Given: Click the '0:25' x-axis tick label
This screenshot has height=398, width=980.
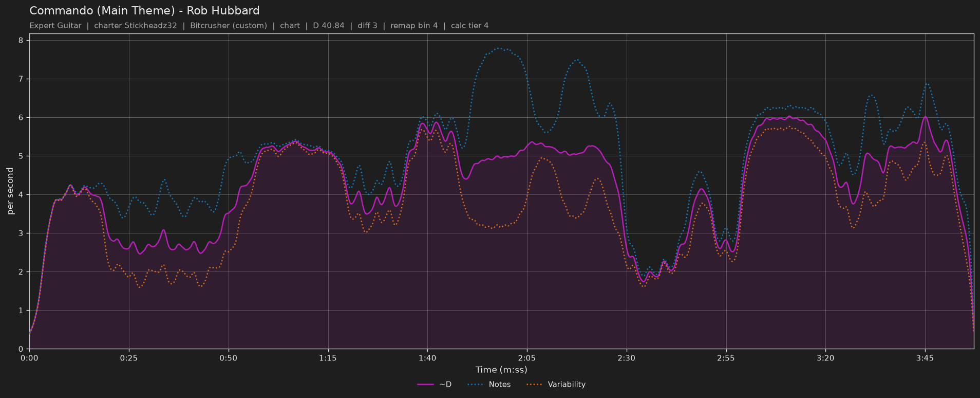Looking at the screenshot, I should (x=129, y=358).
